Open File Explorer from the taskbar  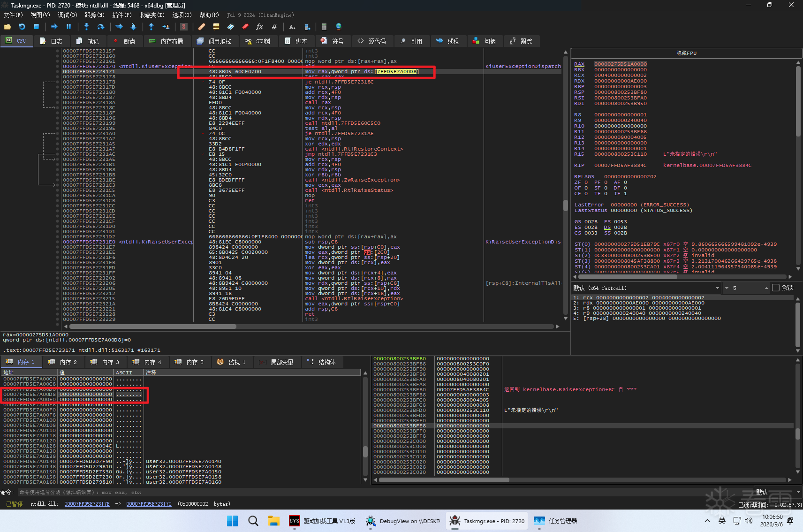[x=273, y=521]
